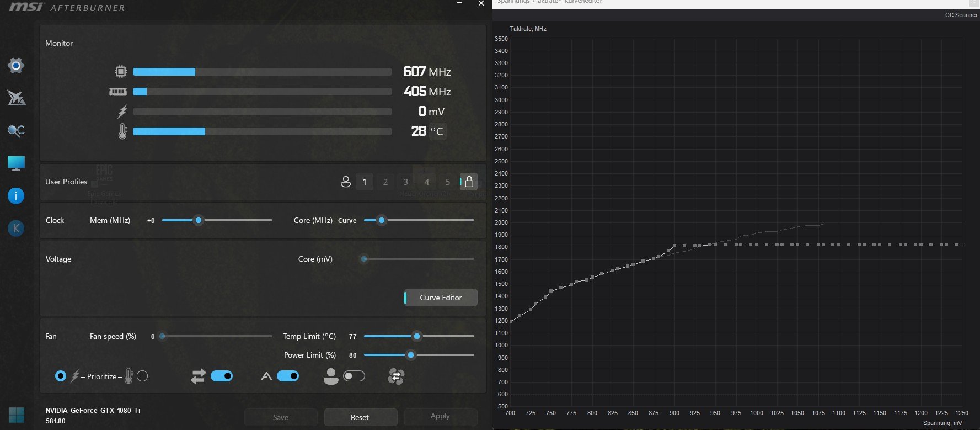Click the Temp Limit slider handle

pyautogui.click(x=417, y=336)
